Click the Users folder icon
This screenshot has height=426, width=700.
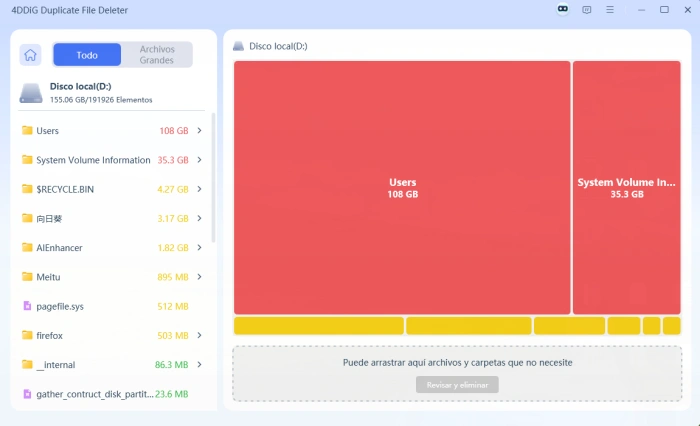(27, 130)
